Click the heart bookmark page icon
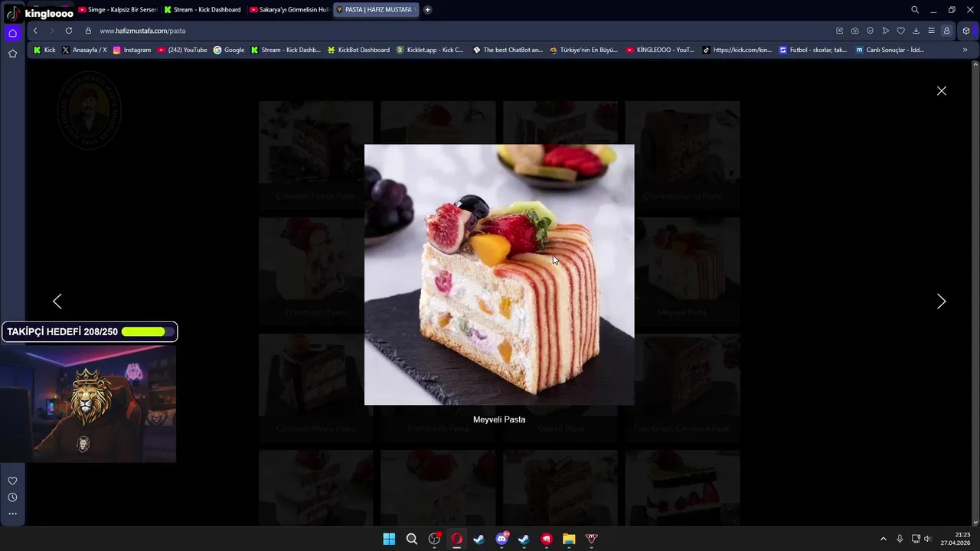The image size is (980, 551). click(901, 31)
